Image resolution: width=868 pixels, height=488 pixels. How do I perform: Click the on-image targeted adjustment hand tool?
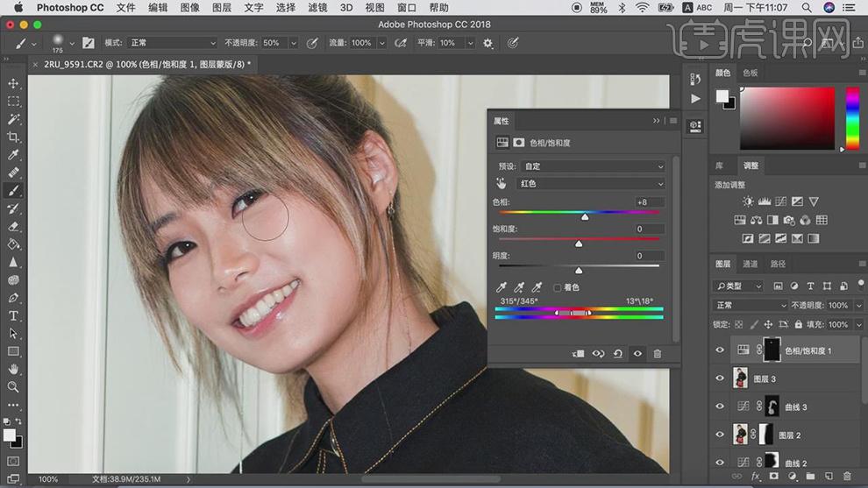[x=502, y=184]
